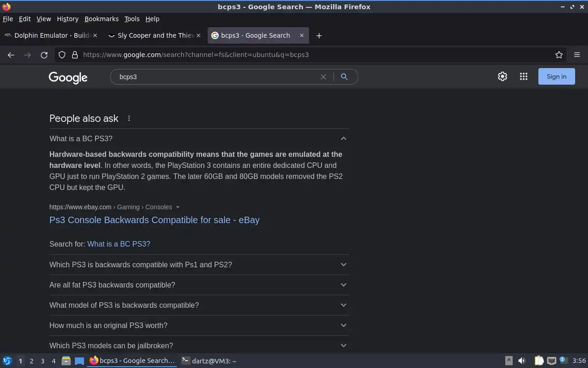Close the Sly Cooper tab
Viewport: 588px width, 368px height.
pos(198,35)
